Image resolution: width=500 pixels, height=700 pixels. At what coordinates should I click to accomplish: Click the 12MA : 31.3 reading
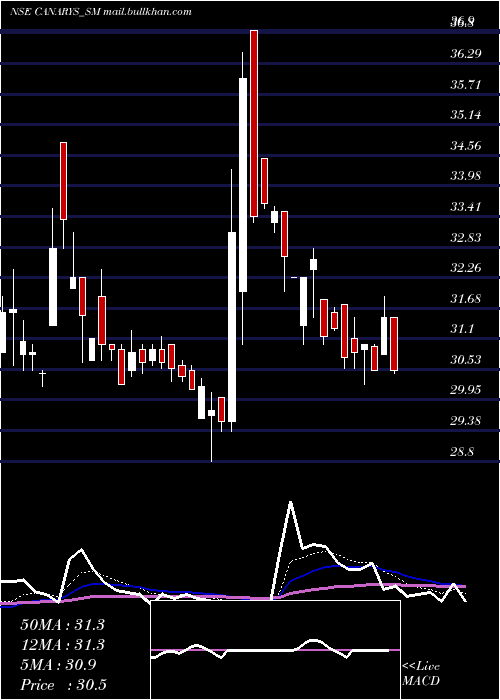62,645
